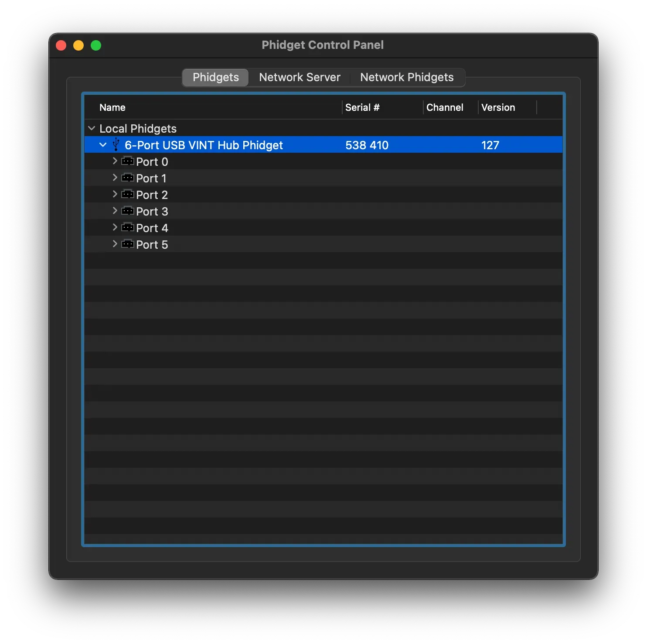The width and height of the screenshot is (647, 644).
Task: Click the Port 2 connector icon
Action: click(x=128, y=195)
